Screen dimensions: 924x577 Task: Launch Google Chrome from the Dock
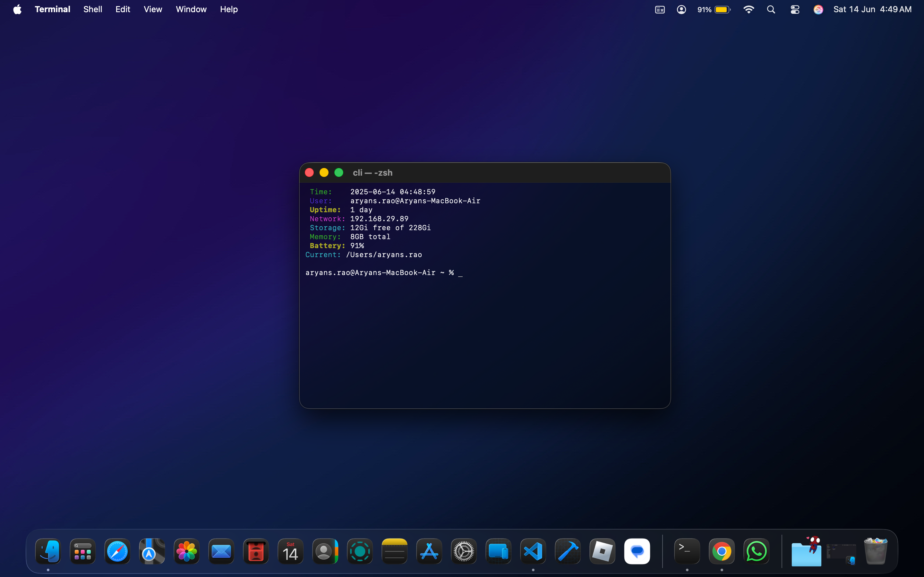coord(722,551)
